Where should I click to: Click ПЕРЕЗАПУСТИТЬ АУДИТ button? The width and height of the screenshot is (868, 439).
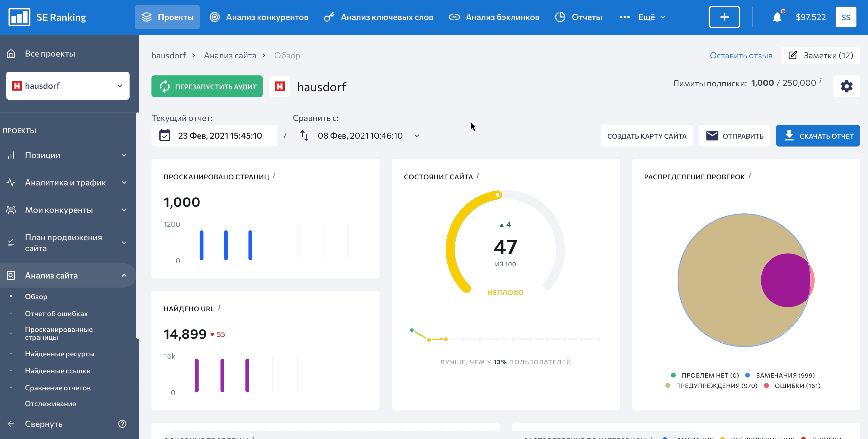pos(207,87)
